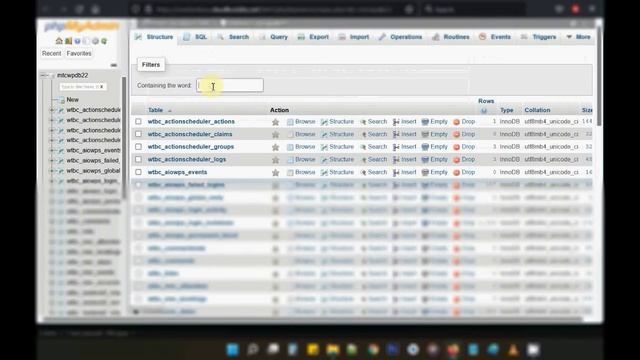
Task: Click the Recent tables button
Action: click(x=51, y=53)
